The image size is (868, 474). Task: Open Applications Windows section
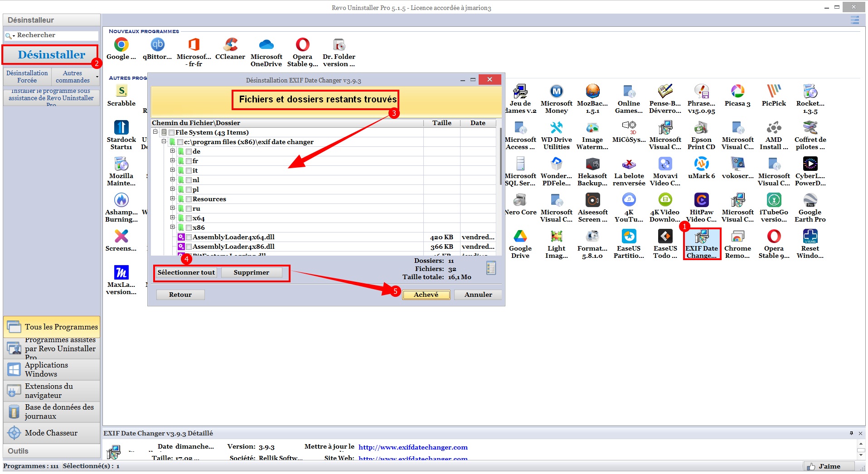(x=52, y=369)
